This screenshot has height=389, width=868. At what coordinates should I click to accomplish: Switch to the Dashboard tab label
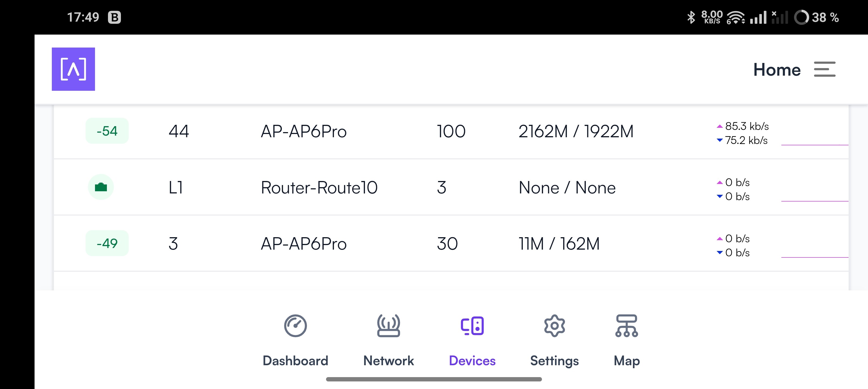(295, 361)
